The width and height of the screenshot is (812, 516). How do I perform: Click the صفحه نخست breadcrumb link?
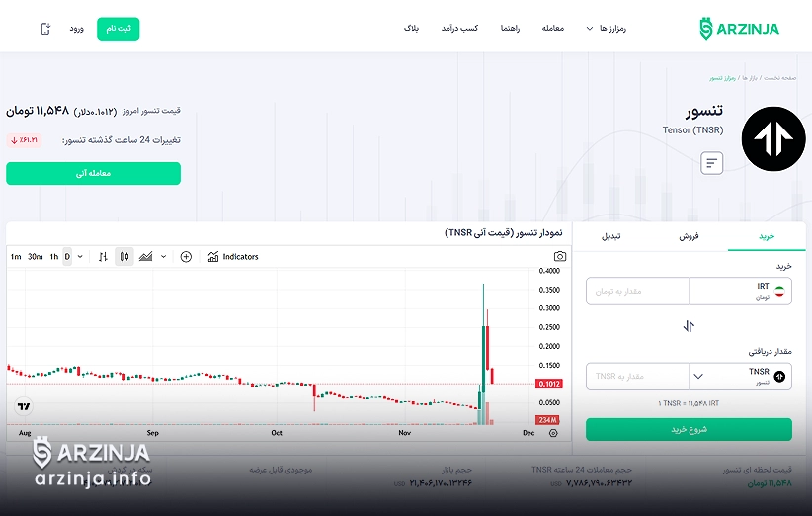click(779, 78)
